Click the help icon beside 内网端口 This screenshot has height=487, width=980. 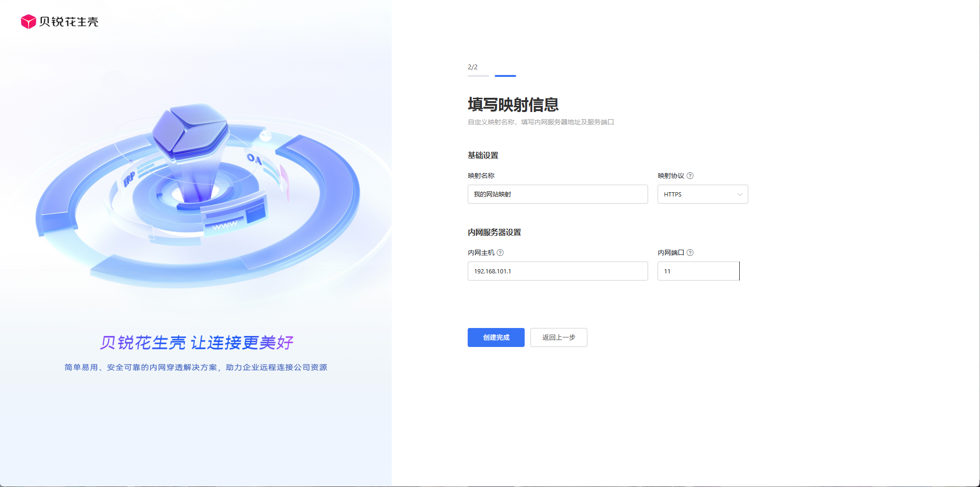690,253
